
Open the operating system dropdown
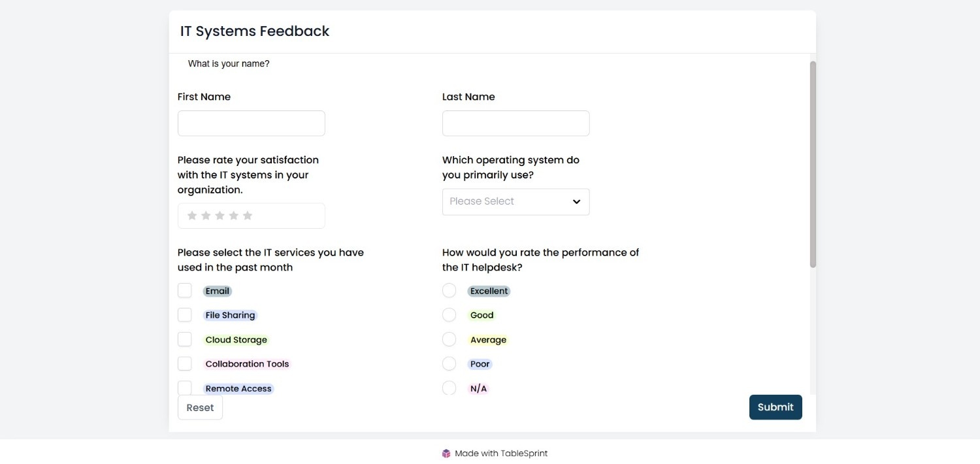tap(516, 202)
